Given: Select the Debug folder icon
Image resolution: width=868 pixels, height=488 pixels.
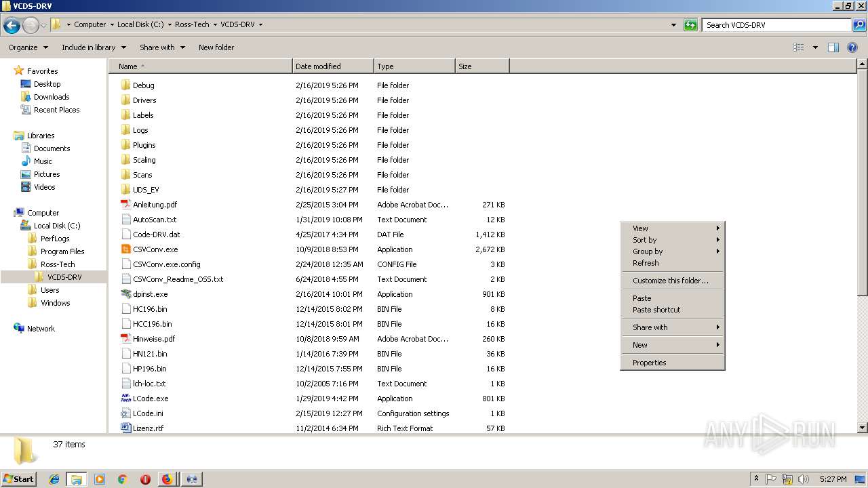Looking at the screenshot, I should pyautogui.click(x=125, y=85).
